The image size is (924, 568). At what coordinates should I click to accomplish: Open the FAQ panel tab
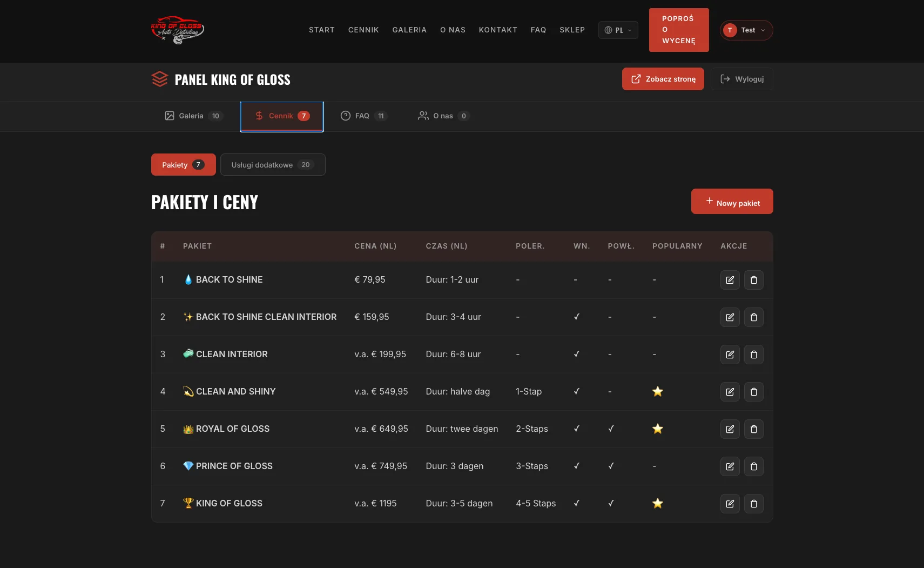tap(363, 116)
